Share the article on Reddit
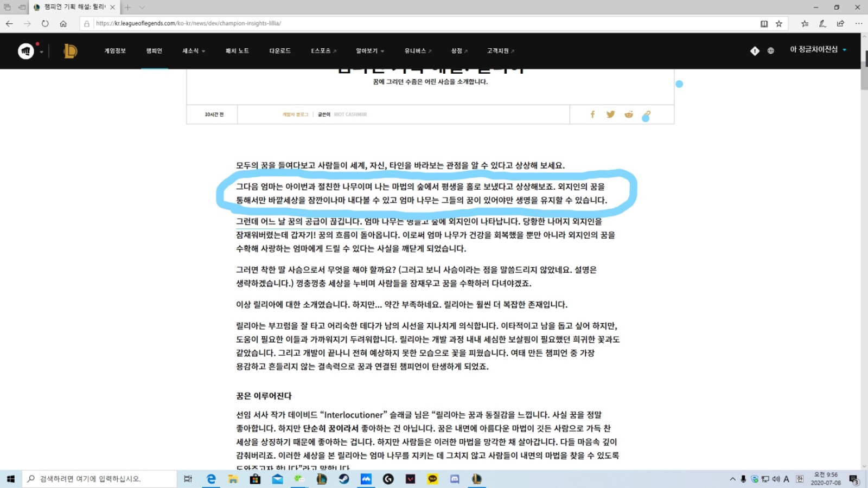Image resolution: width=868 pixels, height=488 pixels. (x=629, y=114)
